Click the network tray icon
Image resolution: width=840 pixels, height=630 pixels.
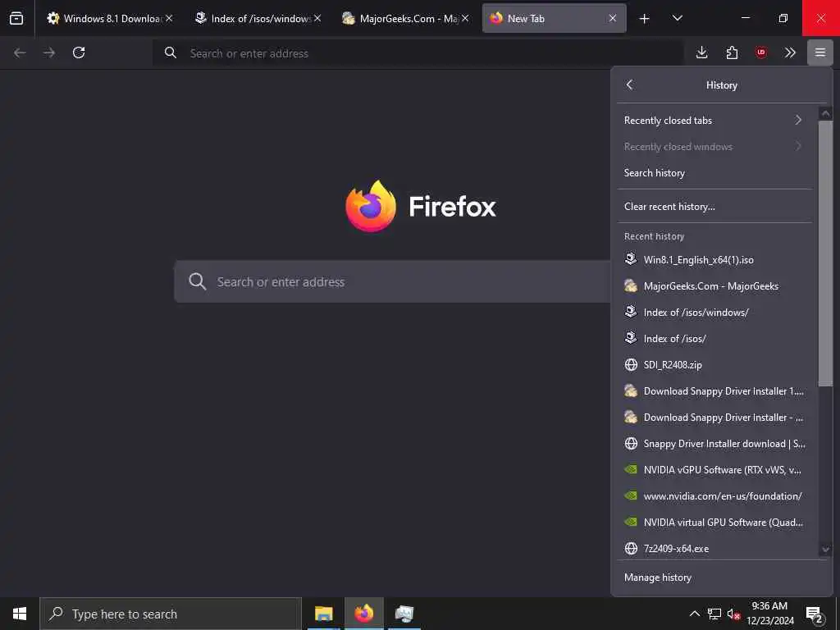coord(714,614)
